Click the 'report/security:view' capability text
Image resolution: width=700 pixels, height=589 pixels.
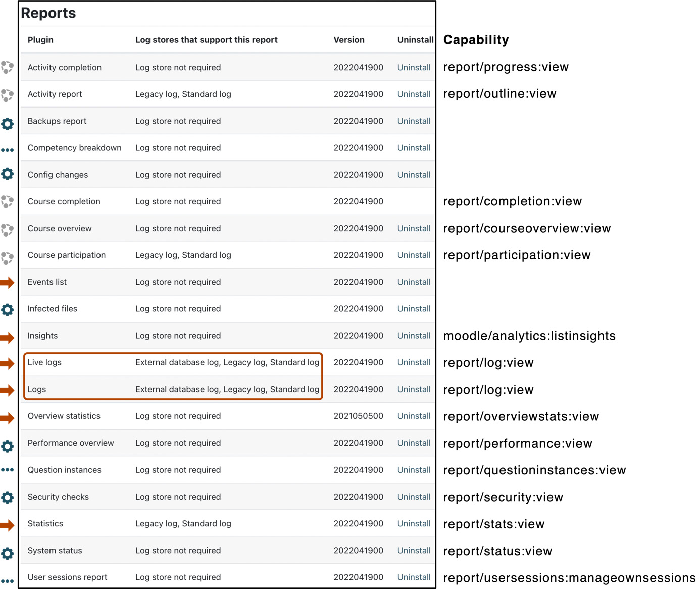click(503, 497)
